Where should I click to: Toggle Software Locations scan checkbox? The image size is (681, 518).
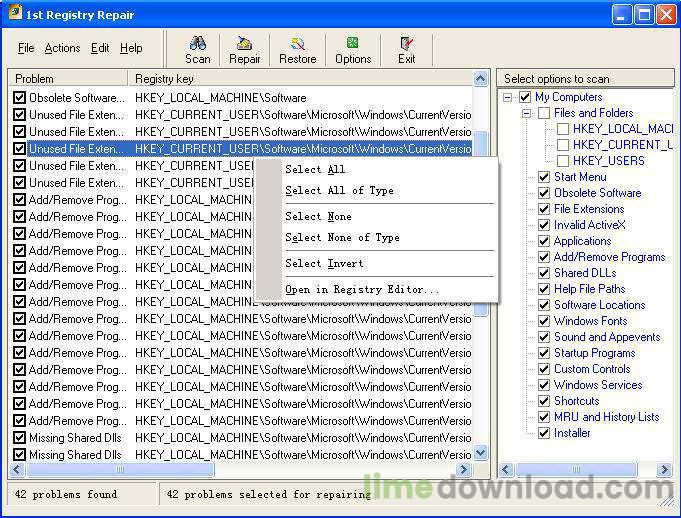544,305
